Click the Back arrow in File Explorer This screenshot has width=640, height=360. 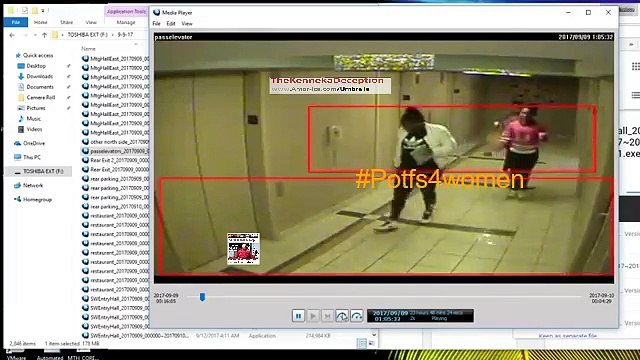(x=12, y=35)
